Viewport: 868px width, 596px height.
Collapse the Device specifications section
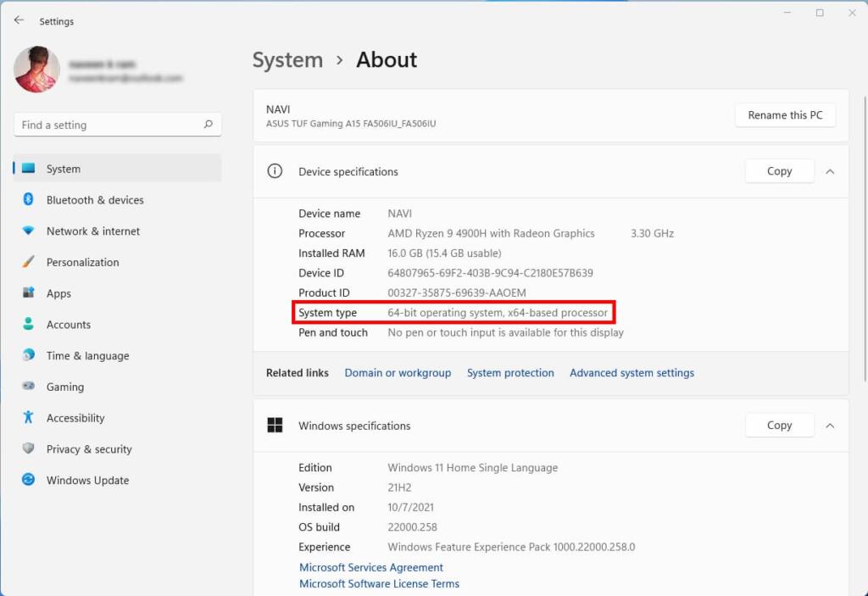[x=830, y=171]
